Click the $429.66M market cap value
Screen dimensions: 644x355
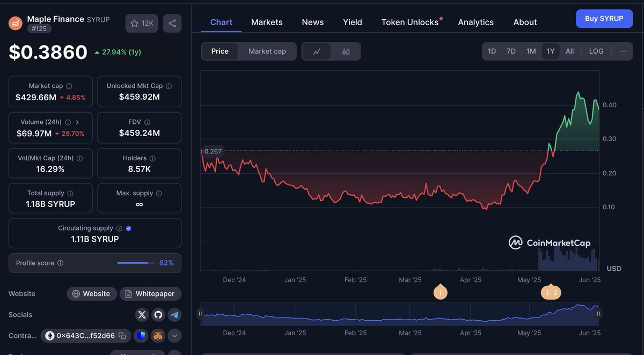coord(36,97)
